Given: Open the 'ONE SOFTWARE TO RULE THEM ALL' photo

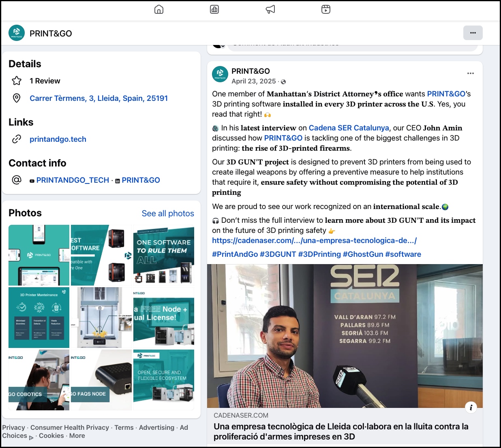Looking at the screenshot, I should 163,255.
